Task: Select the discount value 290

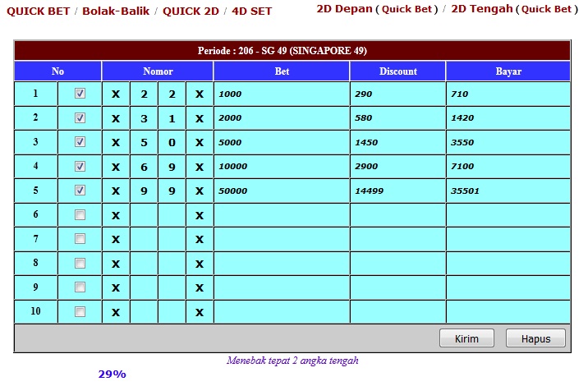Action: [363, 94]
